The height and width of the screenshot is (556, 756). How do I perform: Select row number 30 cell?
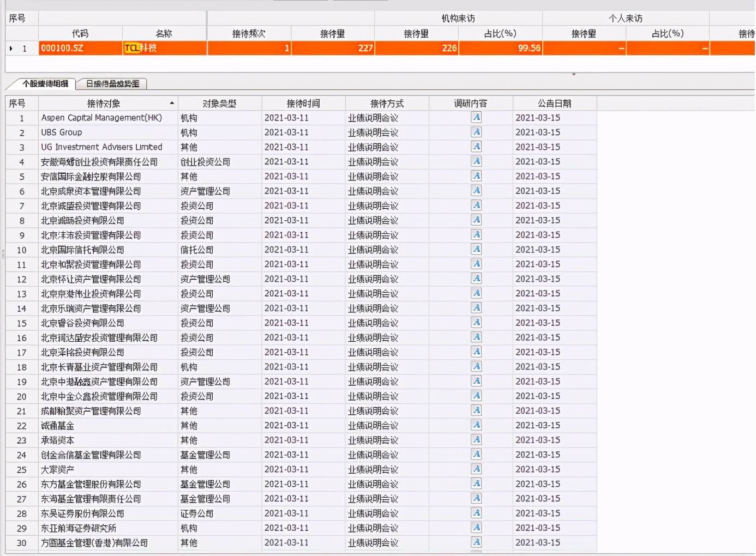[22, 542]
